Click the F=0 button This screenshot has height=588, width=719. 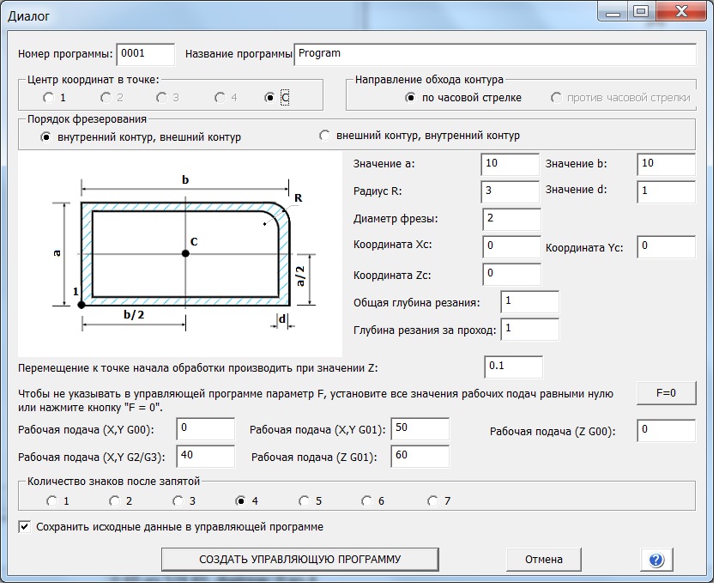[x=667, y=393]
